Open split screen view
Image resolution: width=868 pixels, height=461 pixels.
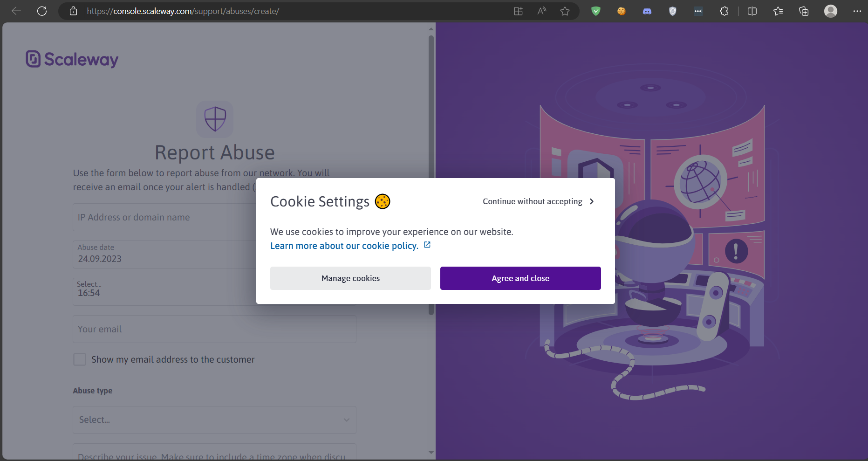752,11
